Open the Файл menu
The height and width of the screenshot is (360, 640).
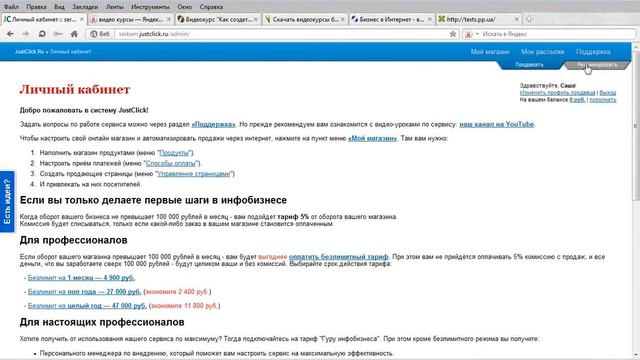11,7
